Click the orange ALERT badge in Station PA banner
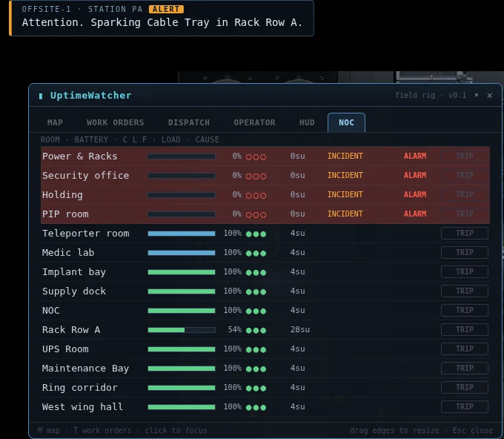Image resolution: width=504 pixels, height=439 pixels. tap(166, 9)
